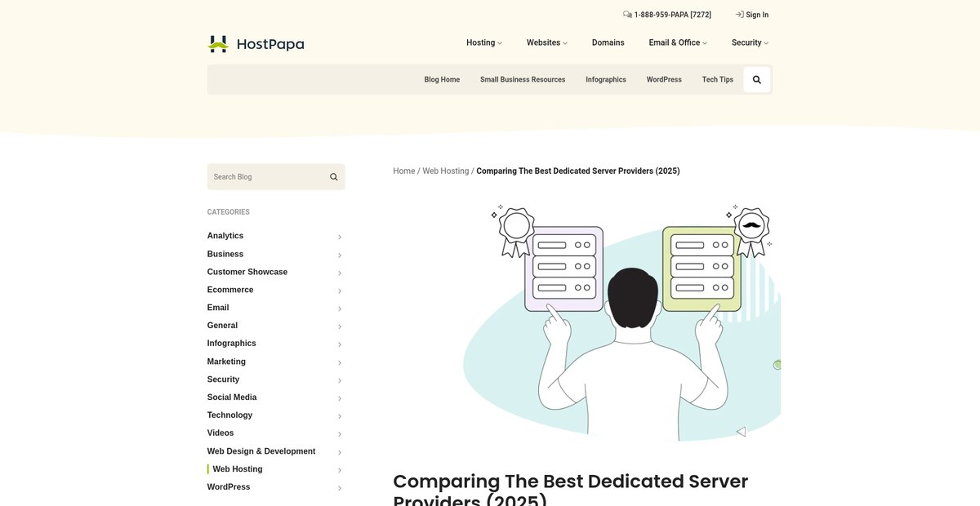
Task: Click the search magnifier in blog navigation bar
Action: click(757, 80)
